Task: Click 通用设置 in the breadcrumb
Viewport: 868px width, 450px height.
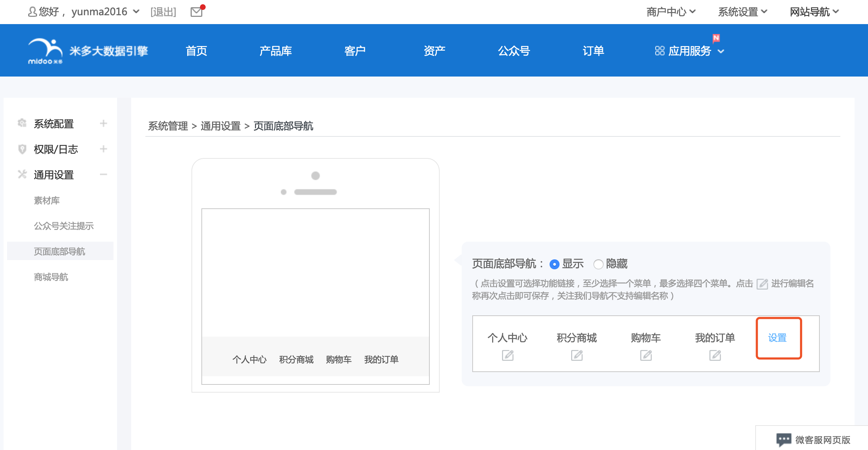Action: click(221, 126)
